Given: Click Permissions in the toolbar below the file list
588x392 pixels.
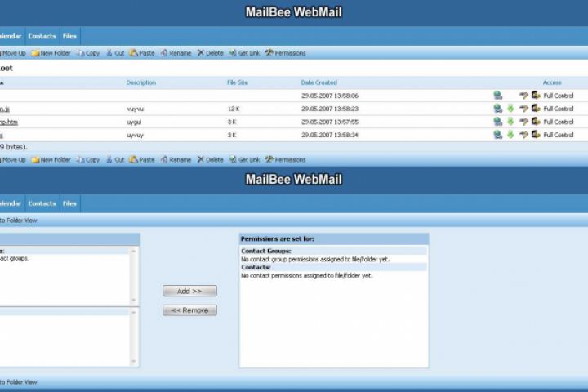Looking at the screenshot, I should pyautogui.click(x=285, y=160).
